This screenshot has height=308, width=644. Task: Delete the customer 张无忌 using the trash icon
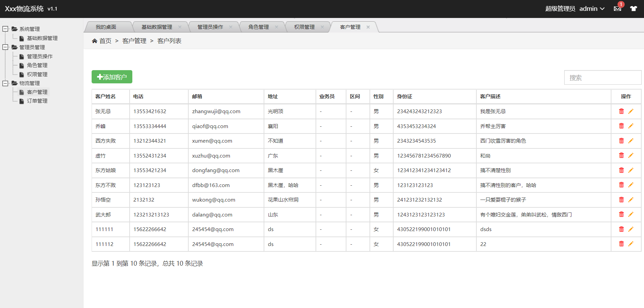point(621,111)
